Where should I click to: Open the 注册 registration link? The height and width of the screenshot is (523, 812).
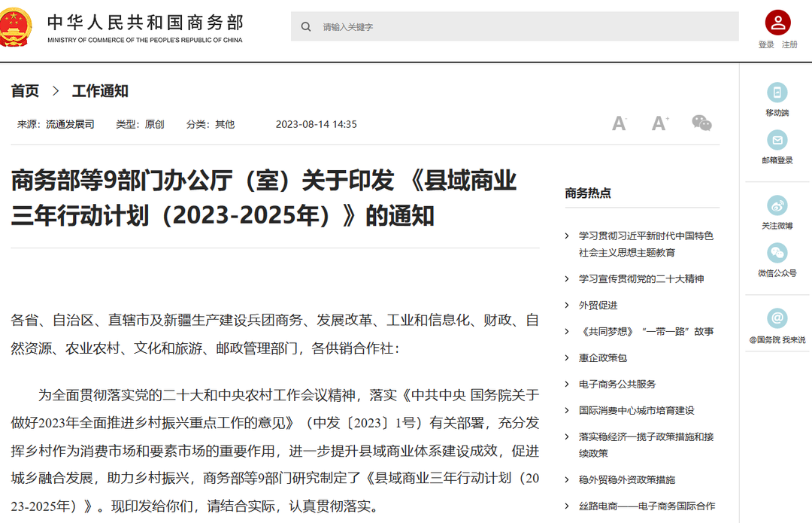click(789, 43)
